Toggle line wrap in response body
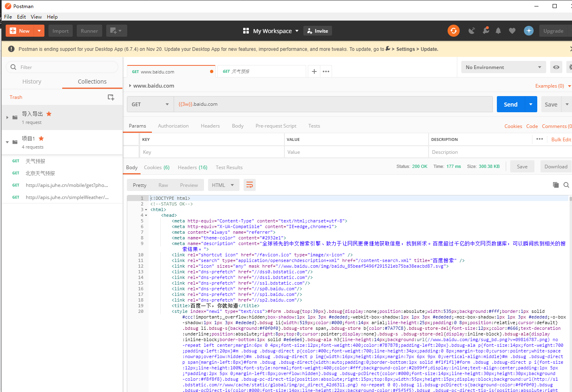Screen dimensions: 572x392 click(250, 185)
